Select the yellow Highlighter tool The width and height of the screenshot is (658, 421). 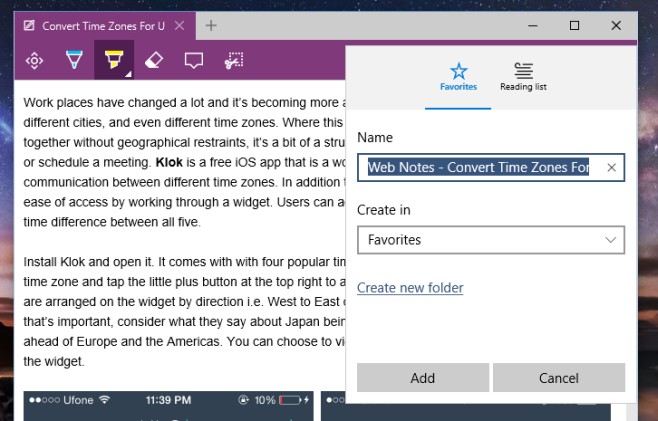pyautogui.click(x=114, y=60)
